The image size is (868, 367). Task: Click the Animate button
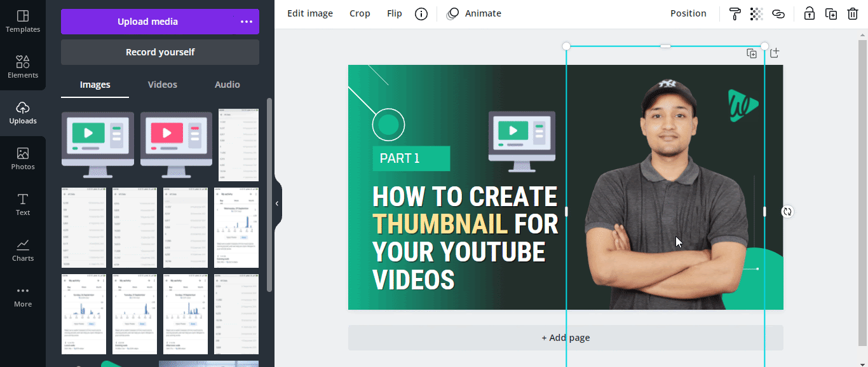click(x=474, y=13)
